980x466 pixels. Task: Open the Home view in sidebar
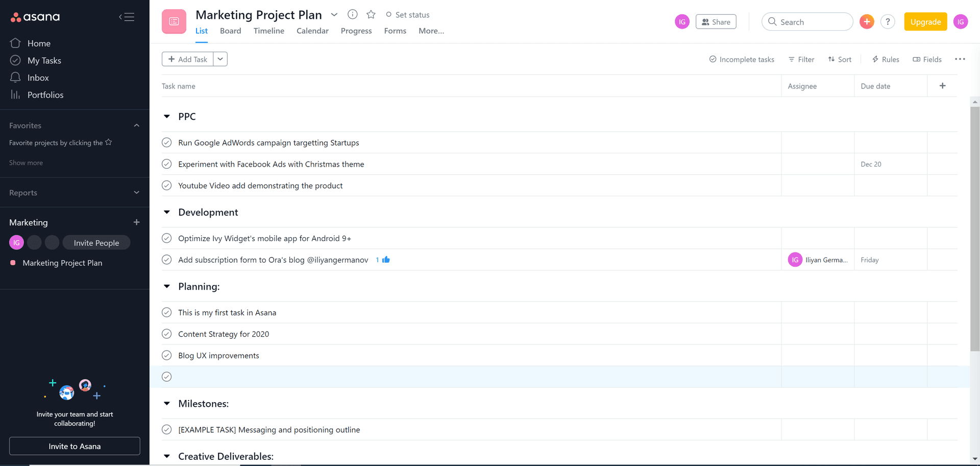click(39, 43)
